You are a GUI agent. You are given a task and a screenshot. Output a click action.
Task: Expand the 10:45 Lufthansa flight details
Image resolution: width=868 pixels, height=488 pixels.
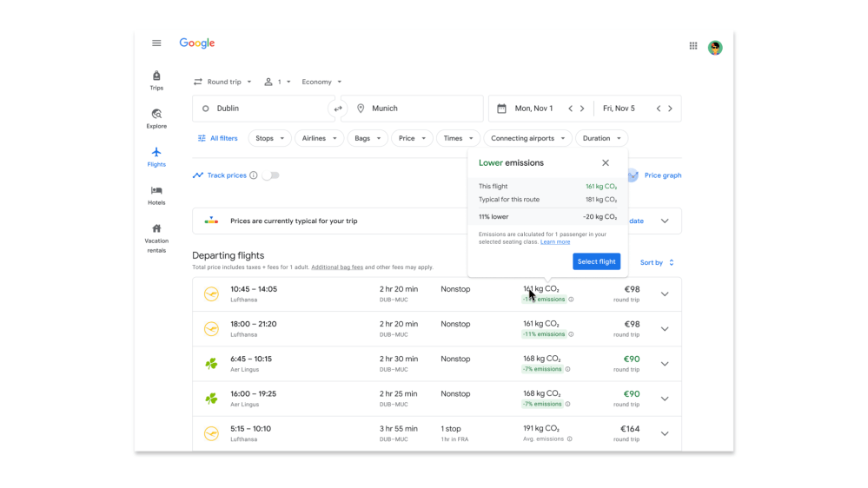tap(665, 294)
